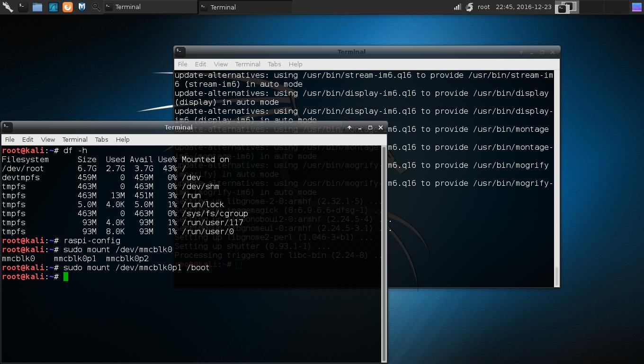
Task: Click the network signal indicator in the tray
Action: (x=458, y=7)
